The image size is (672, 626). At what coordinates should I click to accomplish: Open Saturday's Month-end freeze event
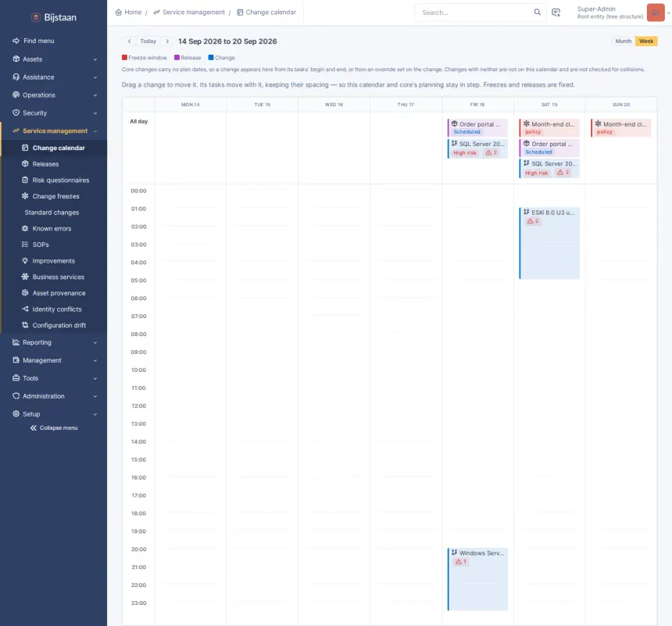(x=549, y=127)
